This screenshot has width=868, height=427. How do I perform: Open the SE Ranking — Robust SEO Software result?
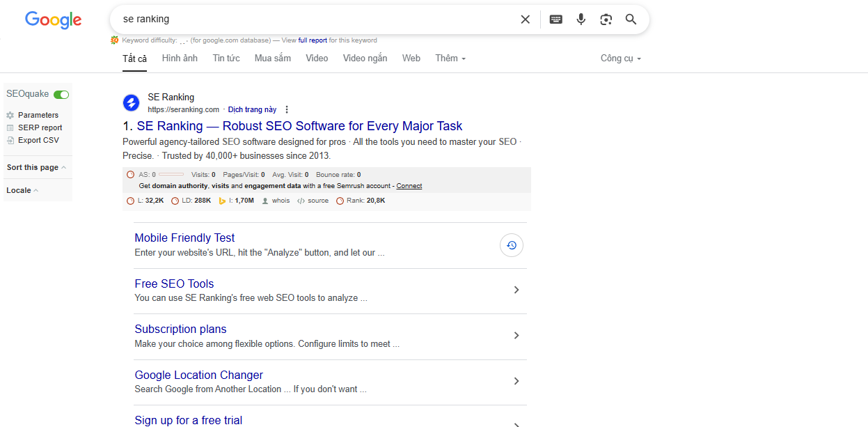(300, 126)
